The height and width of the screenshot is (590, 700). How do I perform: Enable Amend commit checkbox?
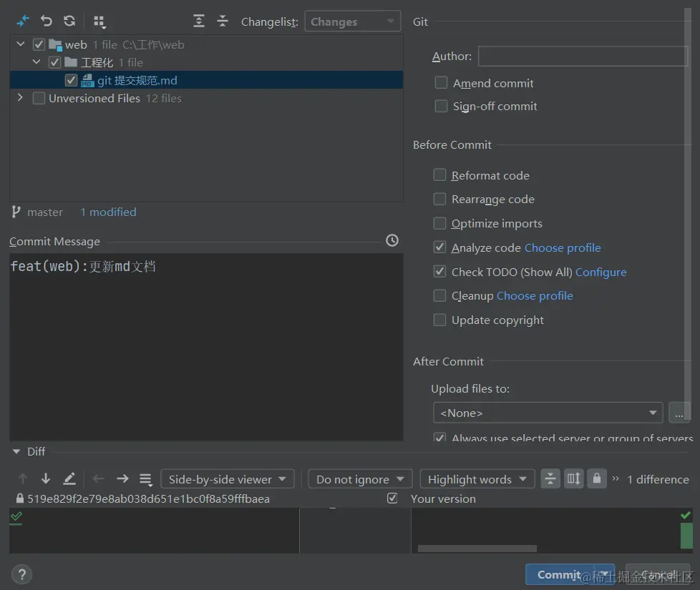441,82
